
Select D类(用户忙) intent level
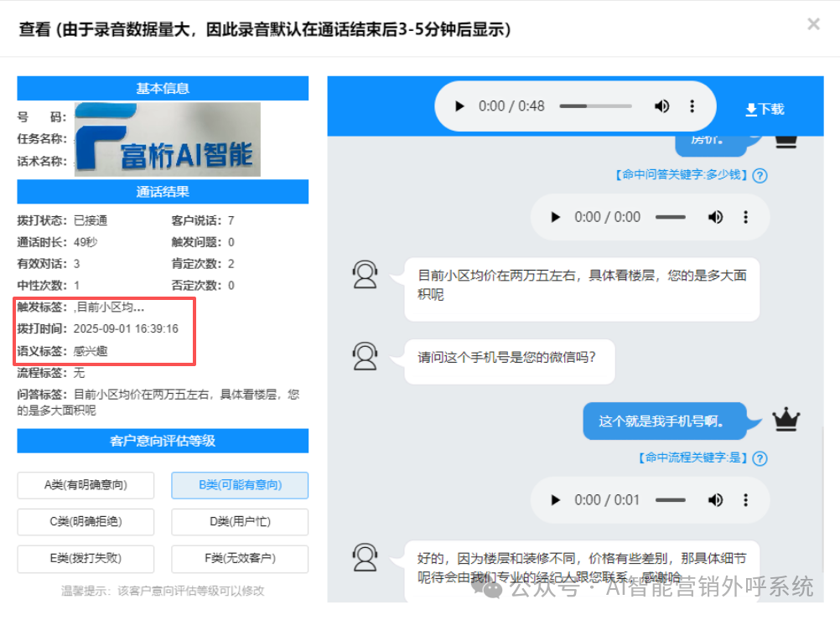pos(240,521)
